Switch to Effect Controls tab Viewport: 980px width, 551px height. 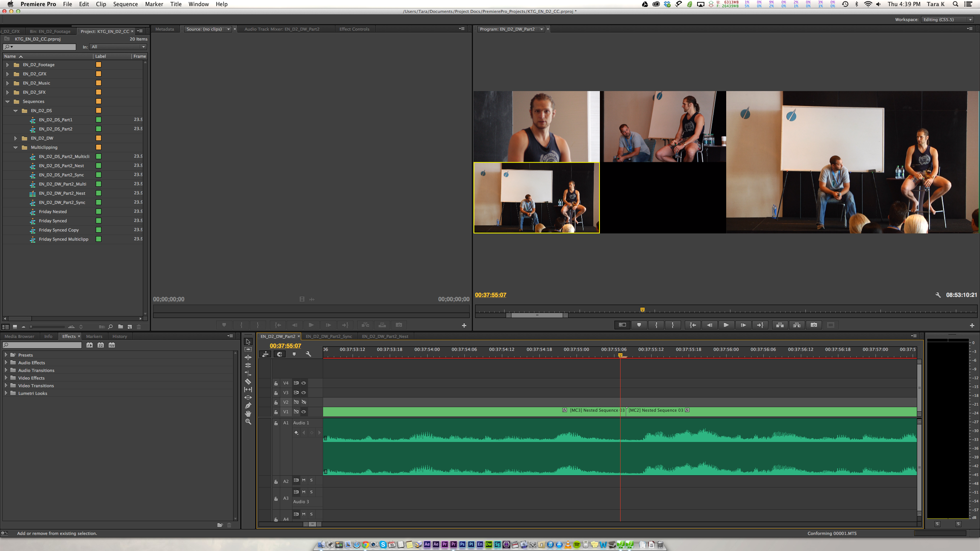354,29
